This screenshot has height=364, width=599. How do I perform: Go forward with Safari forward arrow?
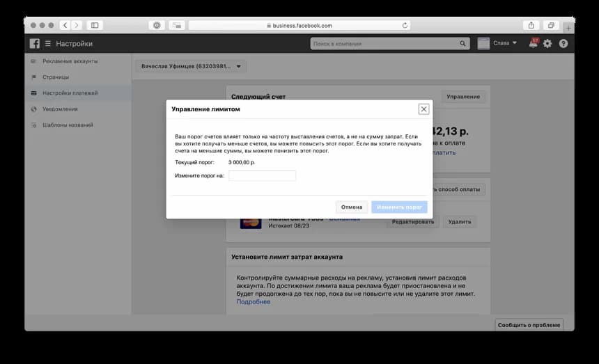coord(77,25)
